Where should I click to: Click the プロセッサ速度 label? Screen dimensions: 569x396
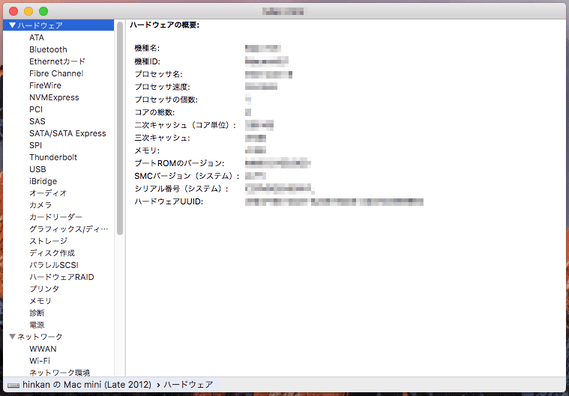pos(162,87)
